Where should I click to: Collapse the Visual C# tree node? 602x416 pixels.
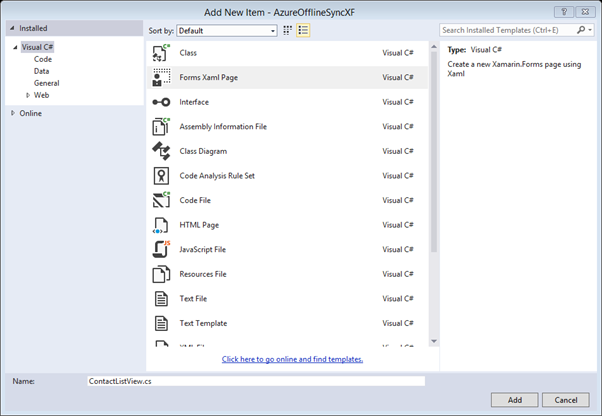[15, 47]
